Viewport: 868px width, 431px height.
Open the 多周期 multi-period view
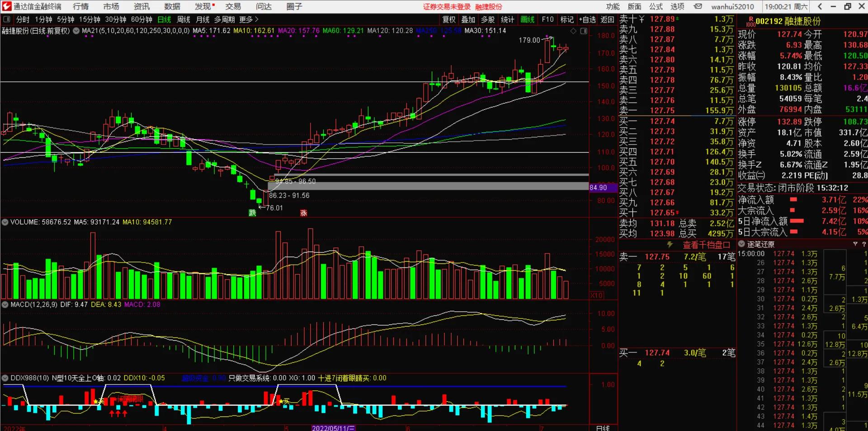224,19
